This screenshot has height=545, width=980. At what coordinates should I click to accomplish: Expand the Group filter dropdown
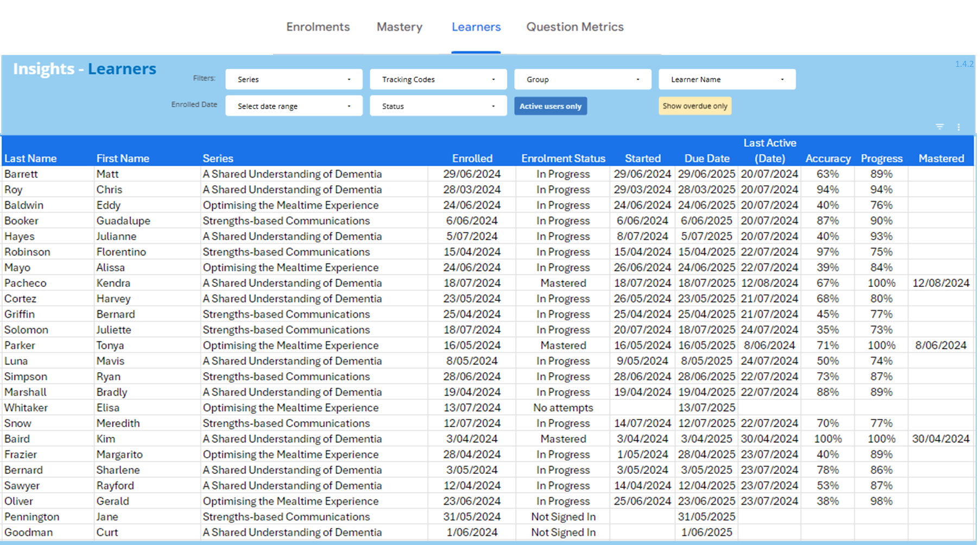[583, 79]
